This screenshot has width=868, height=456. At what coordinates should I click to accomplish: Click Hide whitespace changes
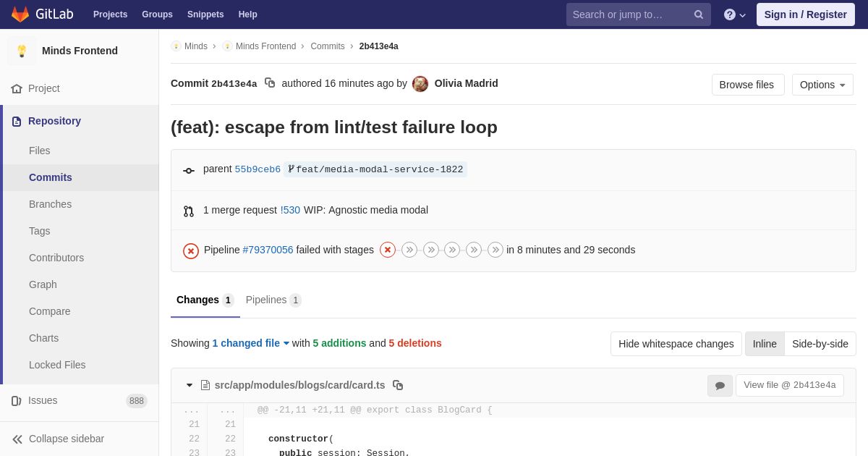676,344
